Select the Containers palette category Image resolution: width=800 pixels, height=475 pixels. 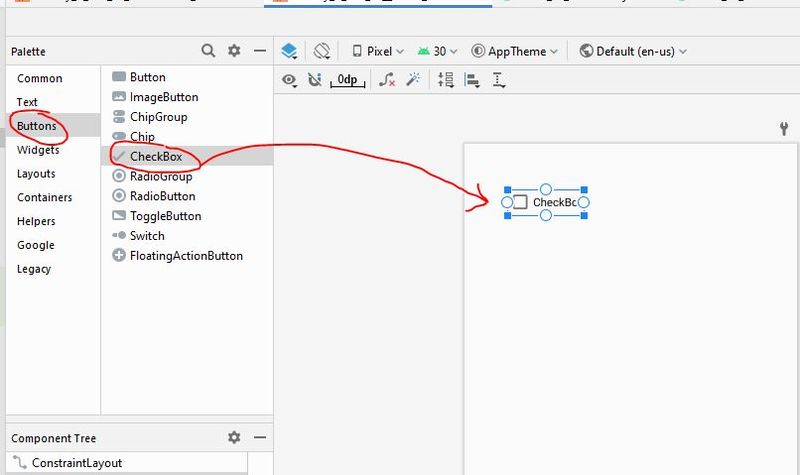45,197
